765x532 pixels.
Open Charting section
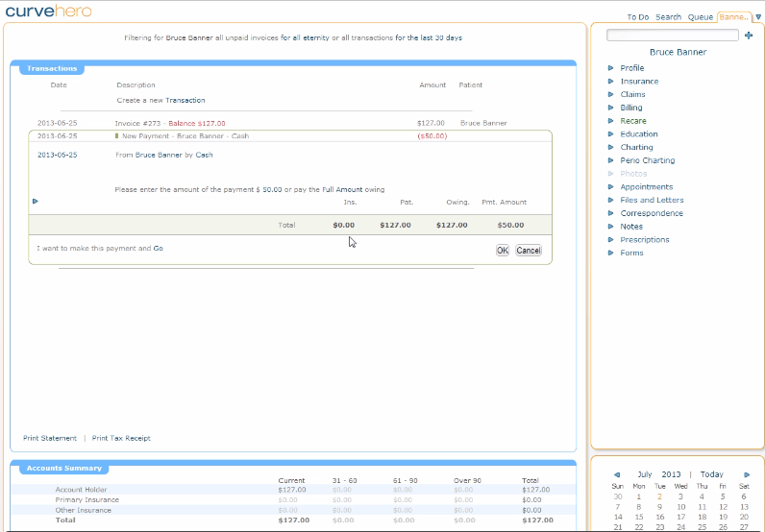(636, 147)
